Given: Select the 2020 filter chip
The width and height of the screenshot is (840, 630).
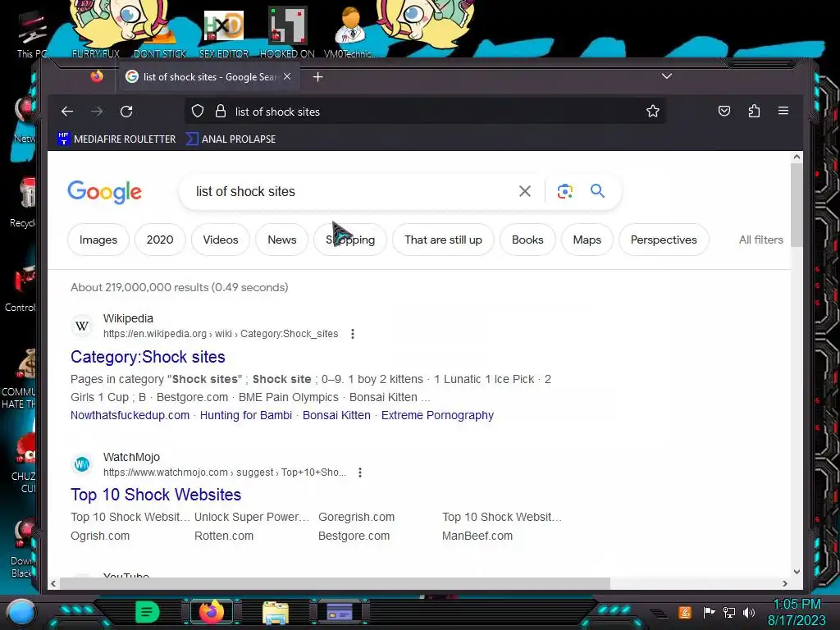Looking at the screenshot, I should 160,240.
